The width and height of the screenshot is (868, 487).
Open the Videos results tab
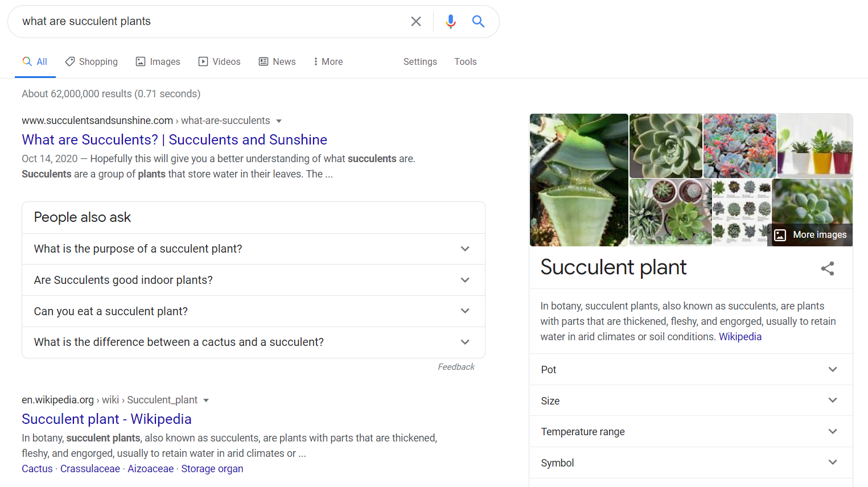(x=219, y=61)
